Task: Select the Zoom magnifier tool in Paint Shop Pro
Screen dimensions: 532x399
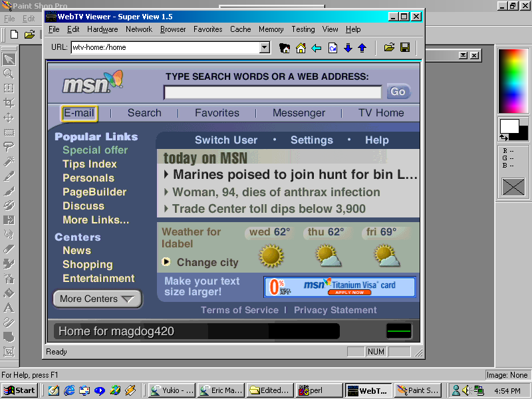Action: coord(9,74)
